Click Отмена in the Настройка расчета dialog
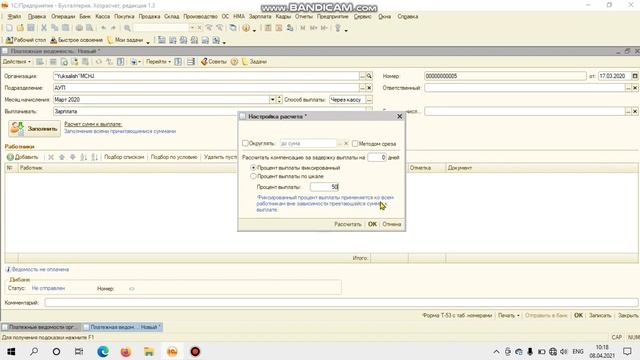This screenshot has height=360, width=640. click(x=392, y=224)
